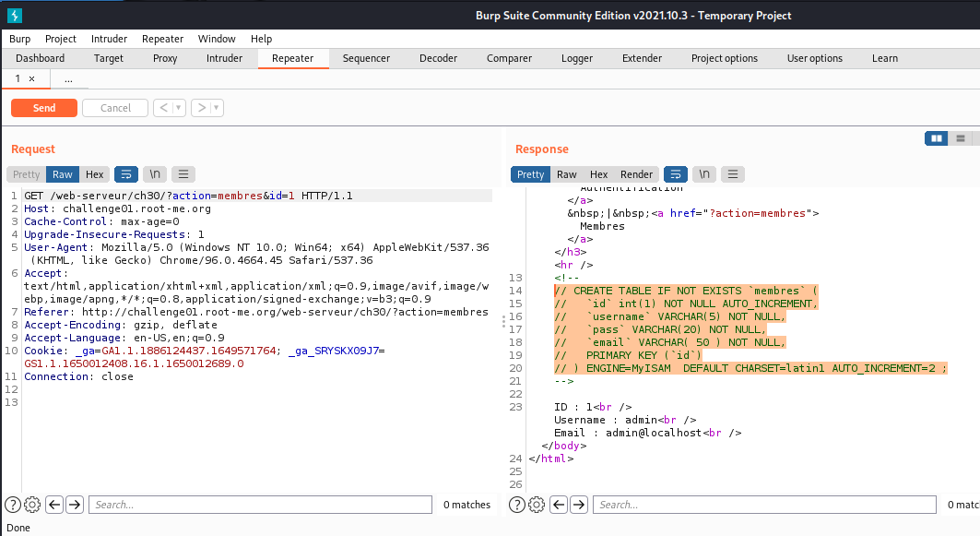Toggle word wrap in Response panel
Screen dimensions: 980x536
[x=676, y=174]
